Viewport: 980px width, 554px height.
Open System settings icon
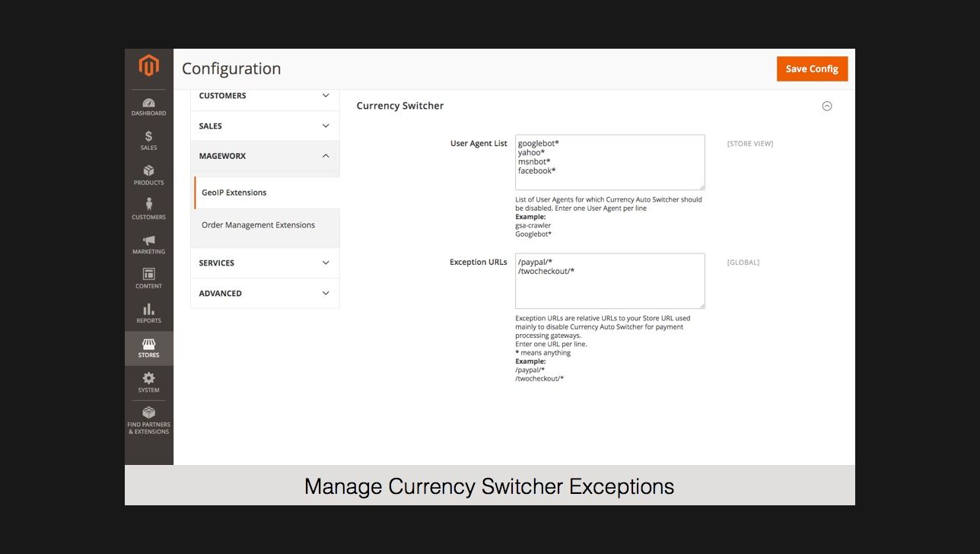point(148,380)
